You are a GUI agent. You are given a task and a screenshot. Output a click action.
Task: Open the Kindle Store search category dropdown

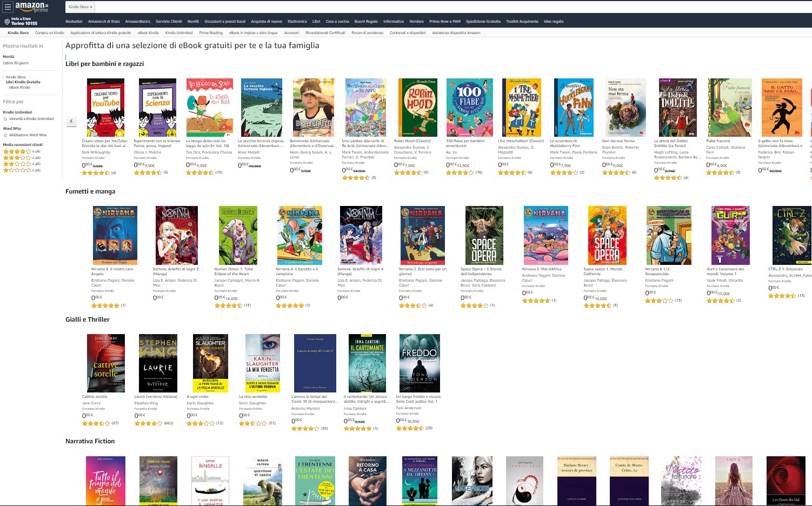tap(81, 7)
